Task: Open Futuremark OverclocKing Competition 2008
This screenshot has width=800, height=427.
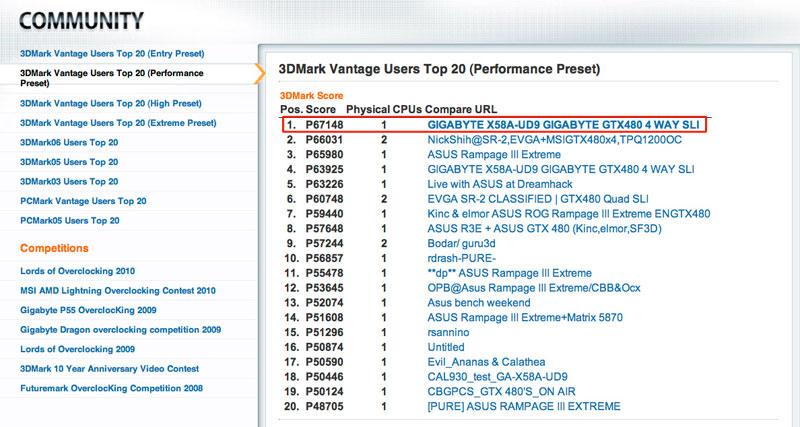Action: pyautogui.click(x=111, y=388)
